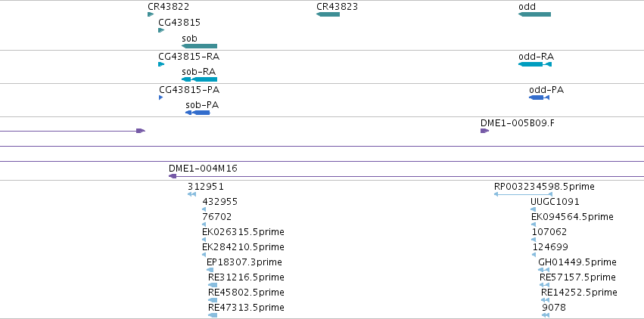
Task: Select the CG43815-RA transcript glyph
Action: pos(161,64)
